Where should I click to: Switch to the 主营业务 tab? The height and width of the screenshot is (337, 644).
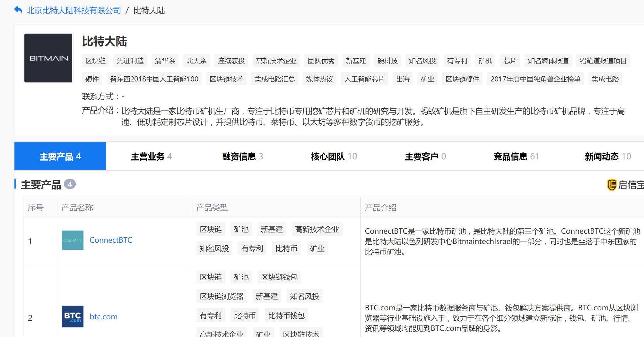(x=152, y=156)
